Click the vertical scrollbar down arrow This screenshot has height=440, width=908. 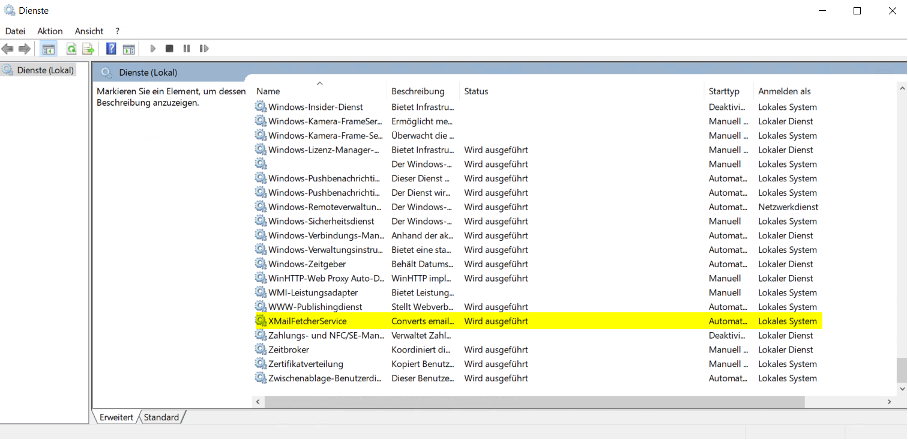[902, 388]
